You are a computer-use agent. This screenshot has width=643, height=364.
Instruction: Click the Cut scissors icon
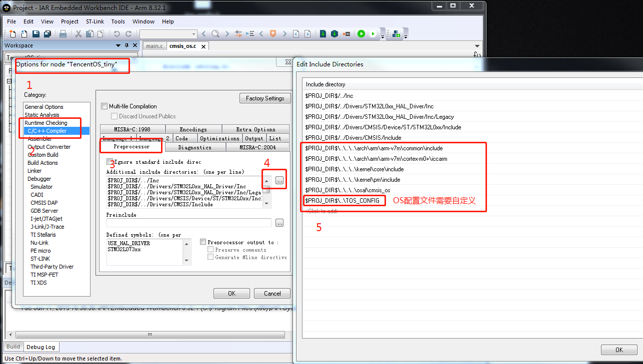click(x=78, y=34)
